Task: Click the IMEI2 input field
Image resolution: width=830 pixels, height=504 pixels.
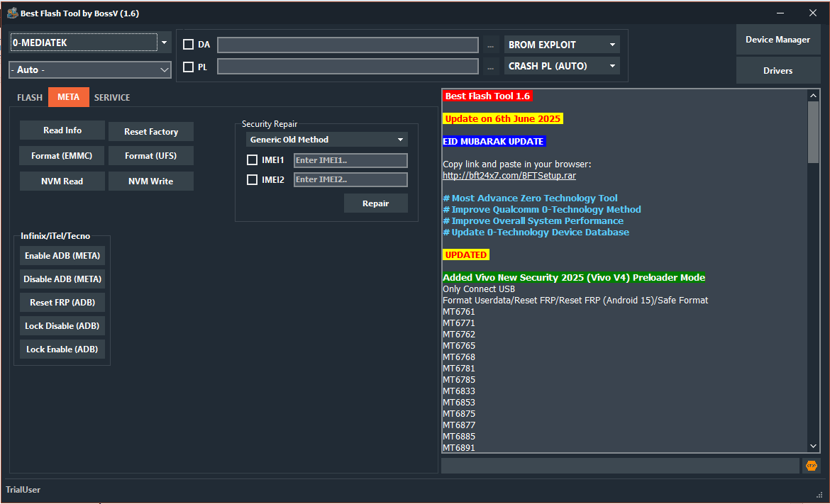Action: (x=350, y=180)
